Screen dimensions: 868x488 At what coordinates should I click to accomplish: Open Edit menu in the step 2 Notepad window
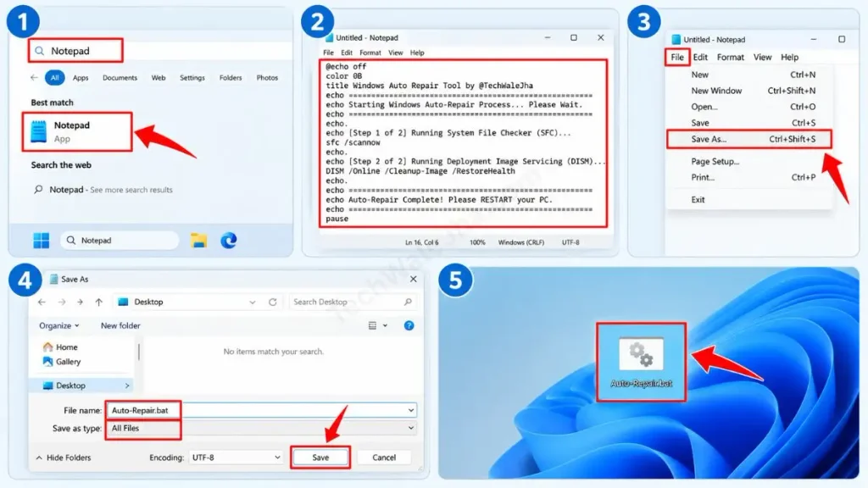tap(347, 53)
